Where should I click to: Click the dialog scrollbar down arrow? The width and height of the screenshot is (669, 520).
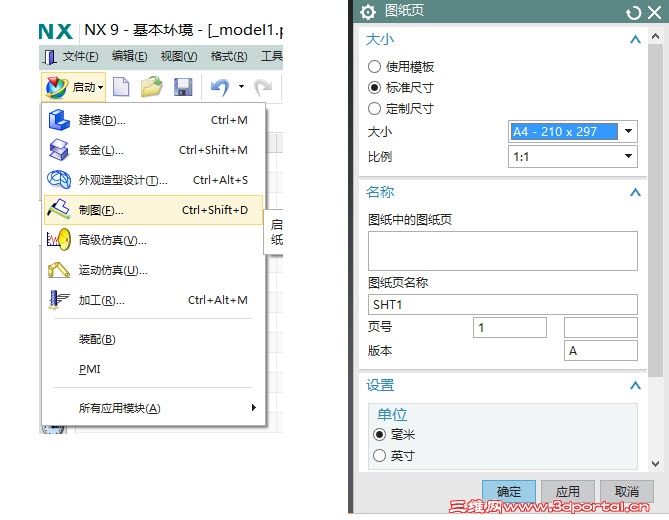click(655, 463)
